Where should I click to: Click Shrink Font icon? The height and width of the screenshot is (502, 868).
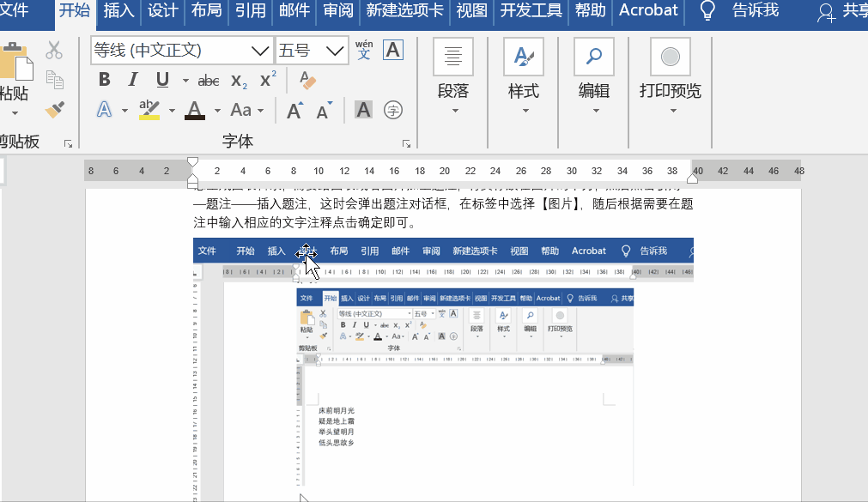[325, 110]
